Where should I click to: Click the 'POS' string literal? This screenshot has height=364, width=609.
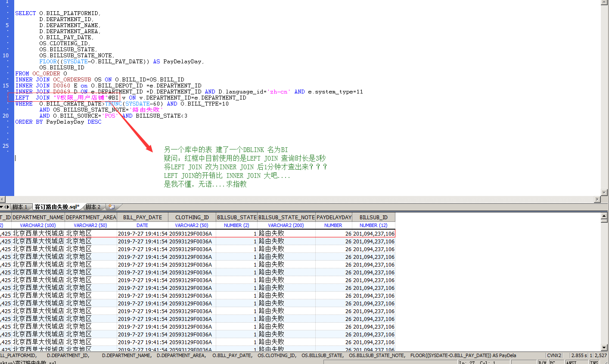tap(110, 116)
